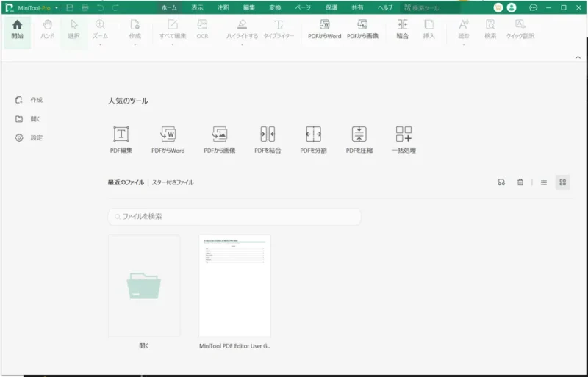
Task: Show the 最近のファイル list
Action: (126, 182)
